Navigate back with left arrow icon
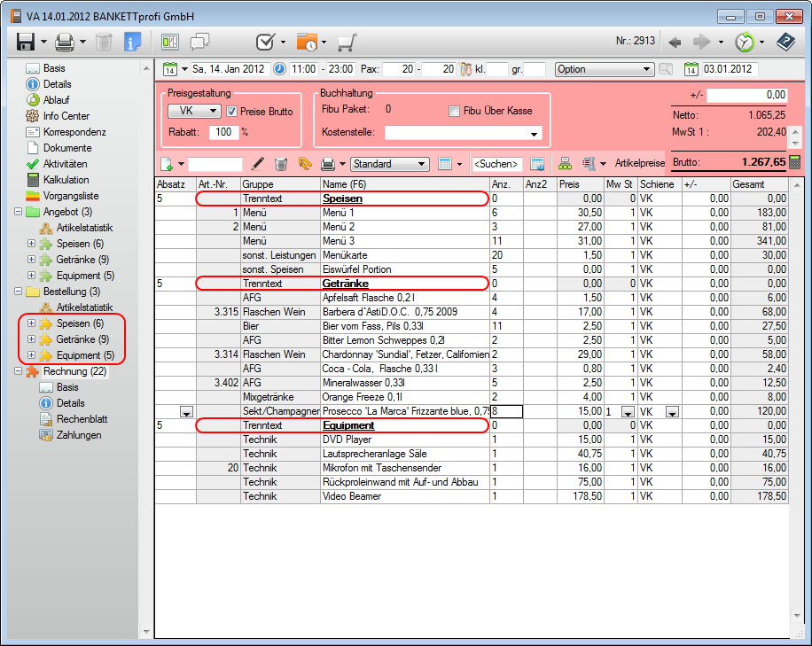Image resolution: width=812 pixels, height=646 pixels. 675,42
